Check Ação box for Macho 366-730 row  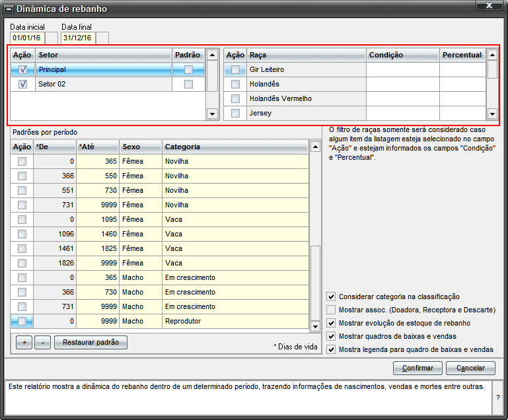pos(22,292)
